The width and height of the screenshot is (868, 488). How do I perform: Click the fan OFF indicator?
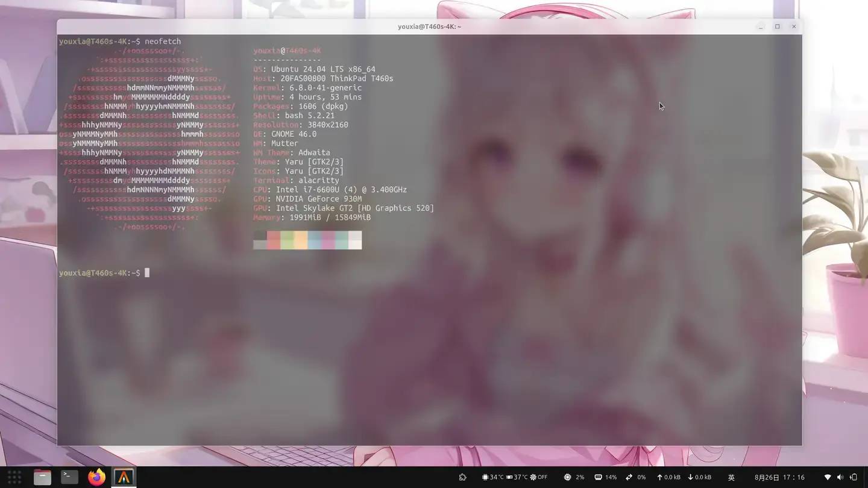(x=538, y=477)
